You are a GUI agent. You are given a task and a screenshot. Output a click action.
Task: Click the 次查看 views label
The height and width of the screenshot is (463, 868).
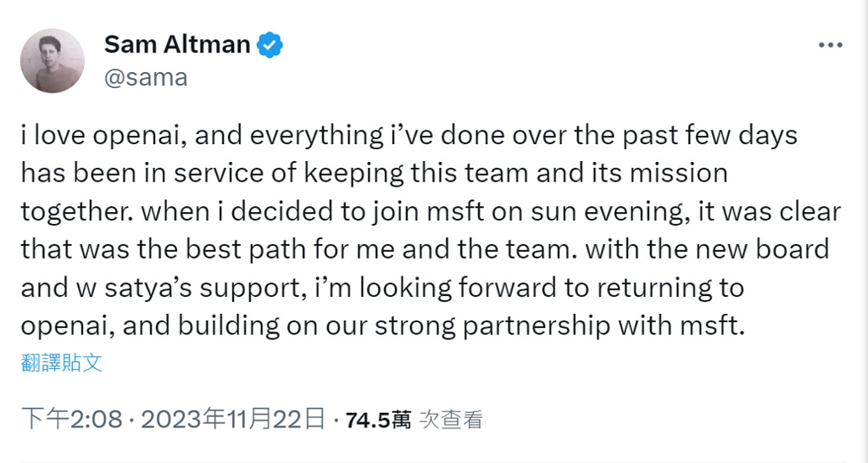click(451, 420)
